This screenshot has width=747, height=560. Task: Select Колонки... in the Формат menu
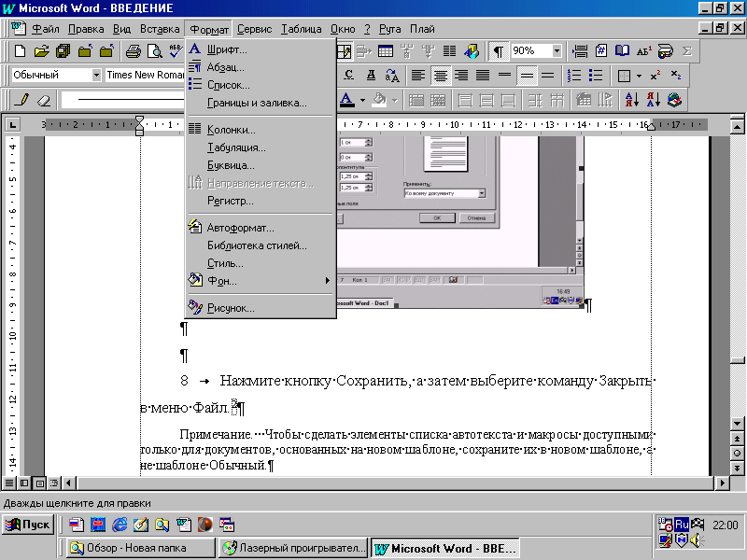coord(231,130)
